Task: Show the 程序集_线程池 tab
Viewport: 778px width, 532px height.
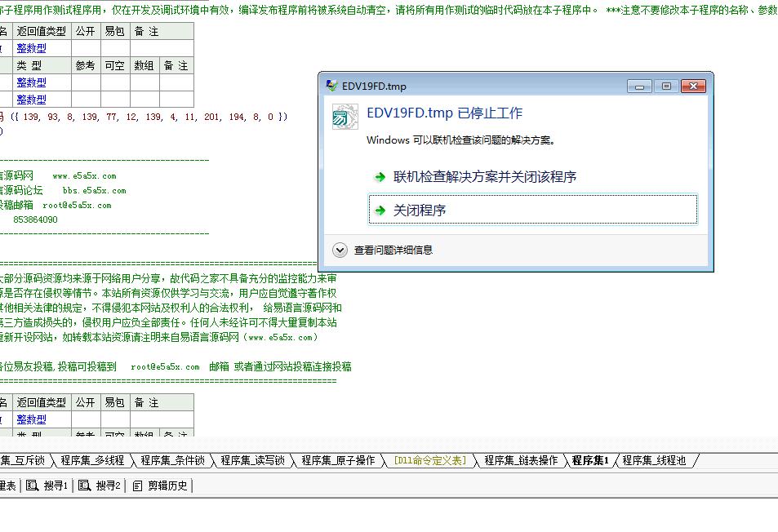Action: tap(653, 460)
